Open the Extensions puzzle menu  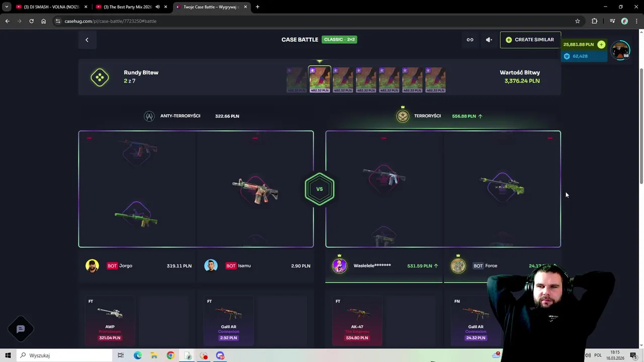[x=595, y=21]
